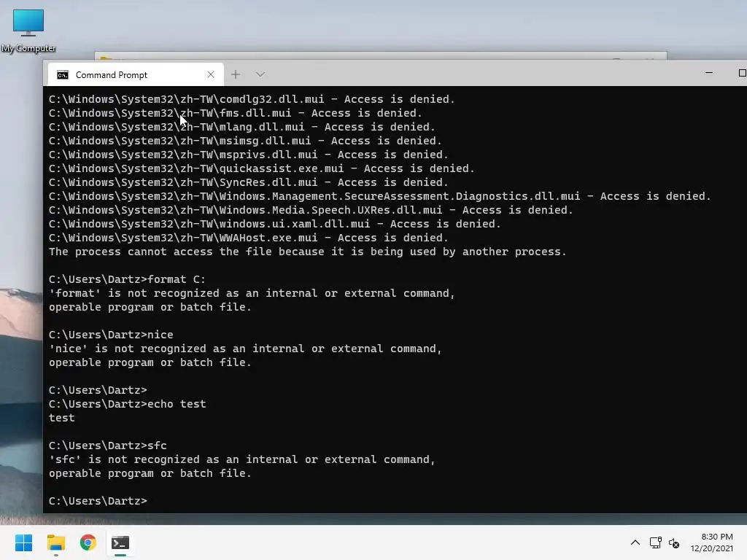The width and height of the screenshot is (747, 560).
Task: Click the windows.ui.xaml.dll.mui line
Action: pos(275,224)
